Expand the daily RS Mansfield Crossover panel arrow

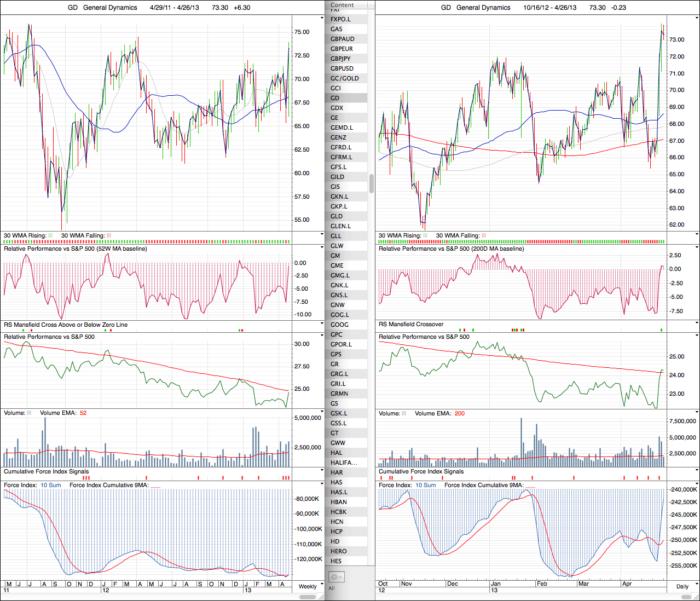point(697,324)
